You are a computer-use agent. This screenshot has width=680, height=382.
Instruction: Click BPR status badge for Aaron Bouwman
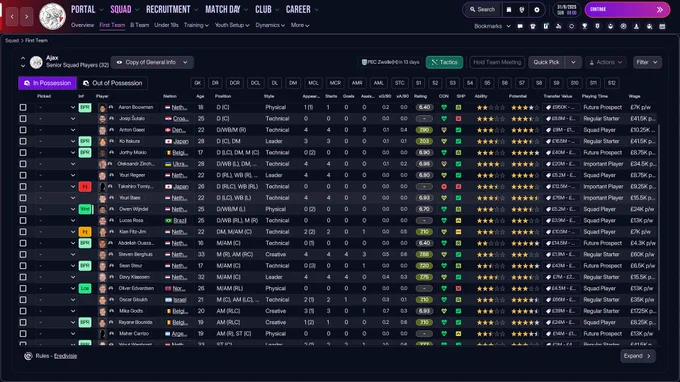click(85, 107)
